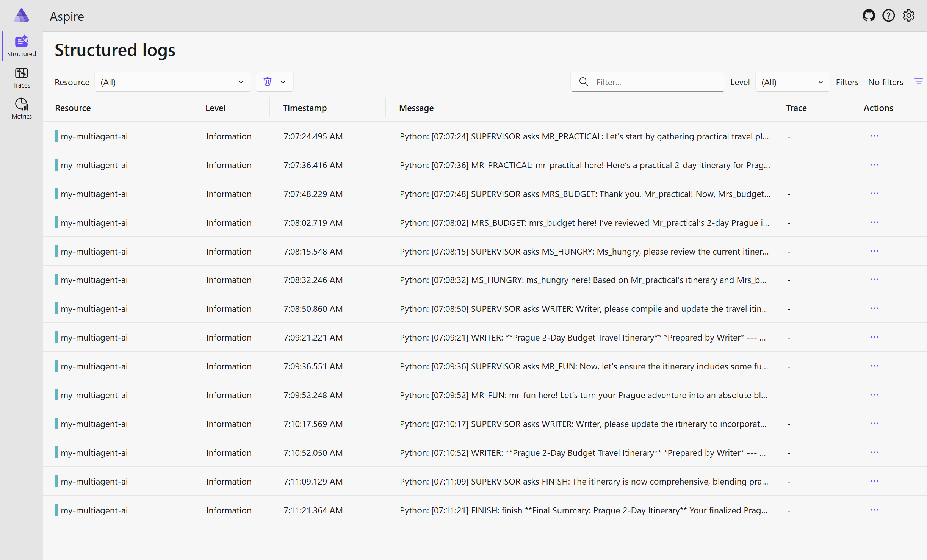Open actions ellipsis for 7:07:24.495 AM log

tap(874, 136)
